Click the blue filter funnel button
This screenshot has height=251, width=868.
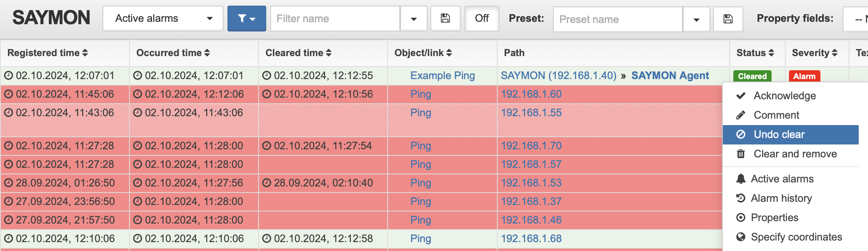[x=247, y=19]
